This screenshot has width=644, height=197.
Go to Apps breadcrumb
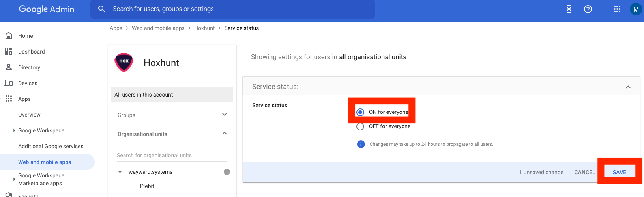tap(116, 28)
